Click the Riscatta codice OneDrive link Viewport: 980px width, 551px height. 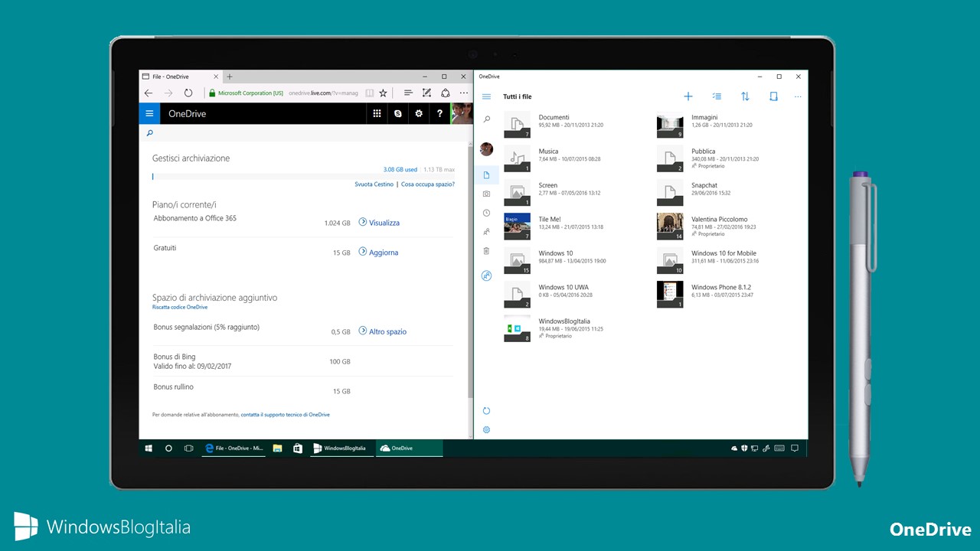point(180,307)
